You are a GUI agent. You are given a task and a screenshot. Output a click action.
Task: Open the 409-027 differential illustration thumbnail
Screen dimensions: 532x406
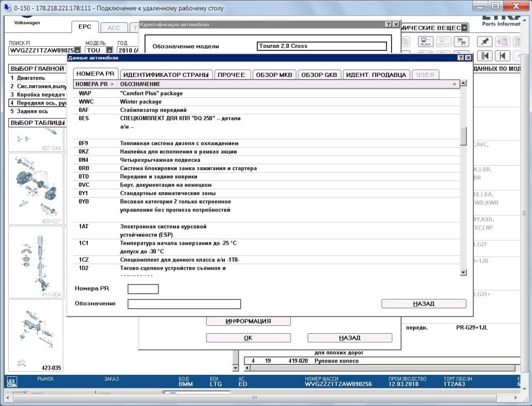click(x=36, y=189)
